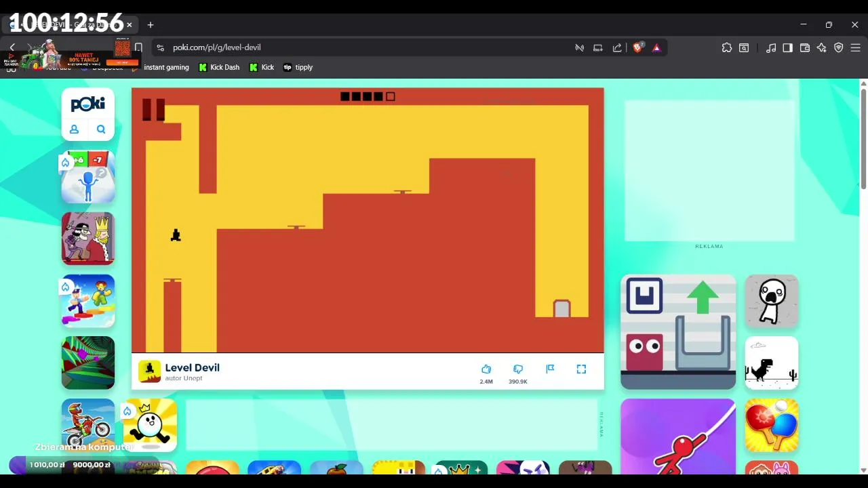
Task: Open the Brave VPN shield icon
Action: [x=839, y=47]
